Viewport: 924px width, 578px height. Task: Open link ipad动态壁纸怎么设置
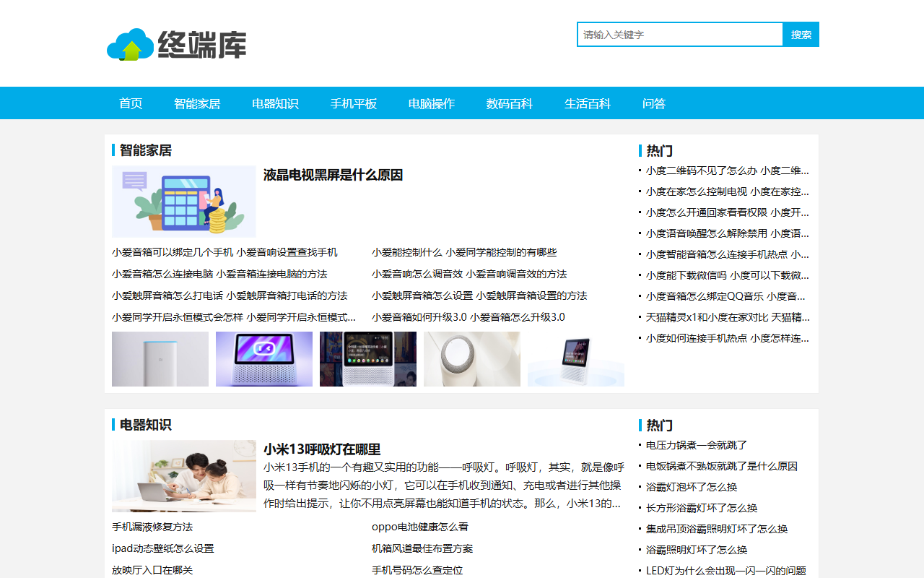click(x=163, y=548)
